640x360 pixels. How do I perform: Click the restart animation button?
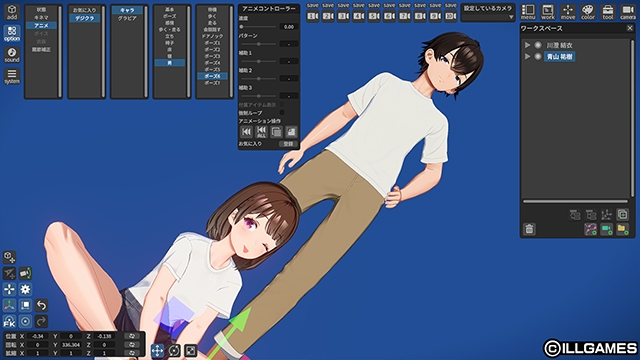coord(246,131)
